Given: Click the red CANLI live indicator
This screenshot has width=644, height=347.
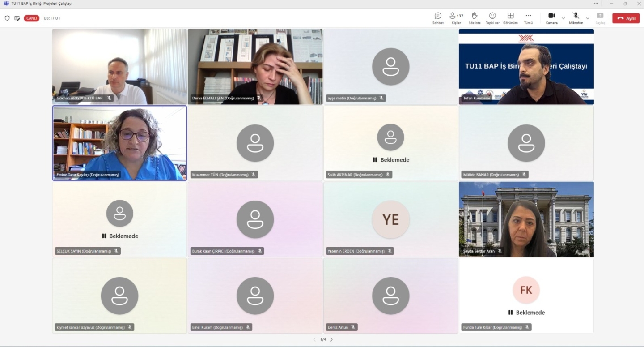Looking at the screenshot, I should (x=31, y=18).
